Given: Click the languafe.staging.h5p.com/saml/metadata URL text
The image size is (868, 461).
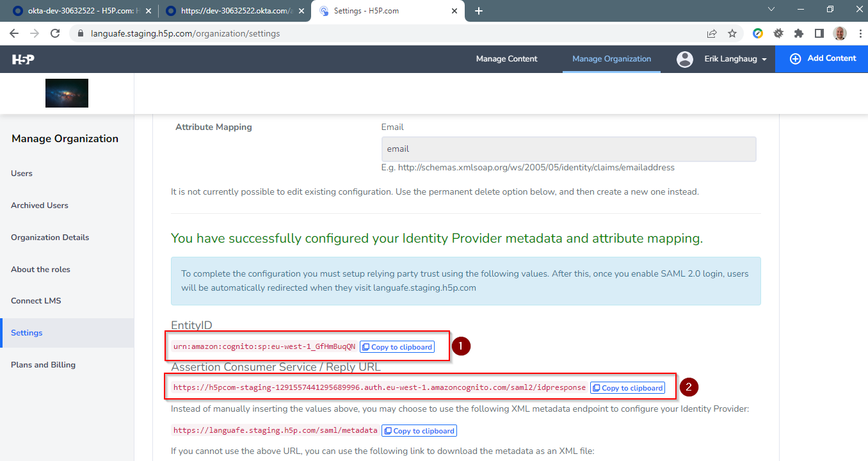Looking at the screenshot, I should coord(275,431).
